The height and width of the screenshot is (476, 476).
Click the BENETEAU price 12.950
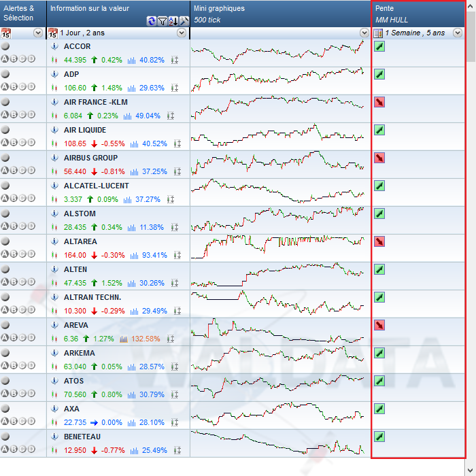point(75,450)
